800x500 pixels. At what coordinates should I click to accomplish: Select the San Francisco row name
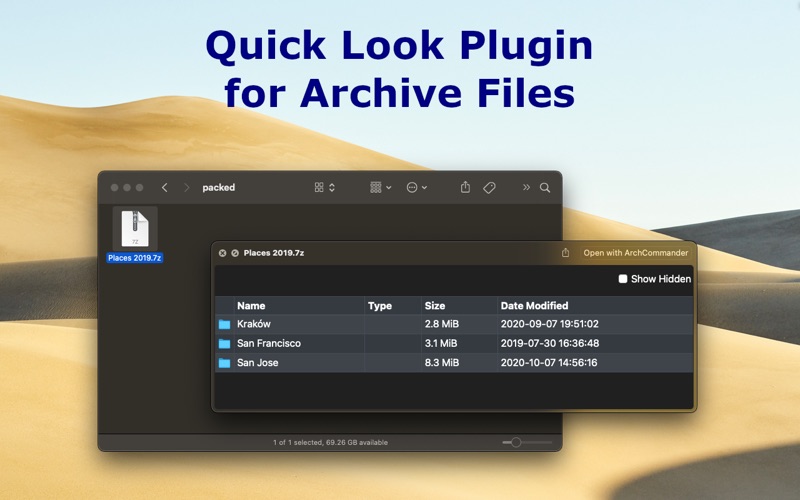269,343
